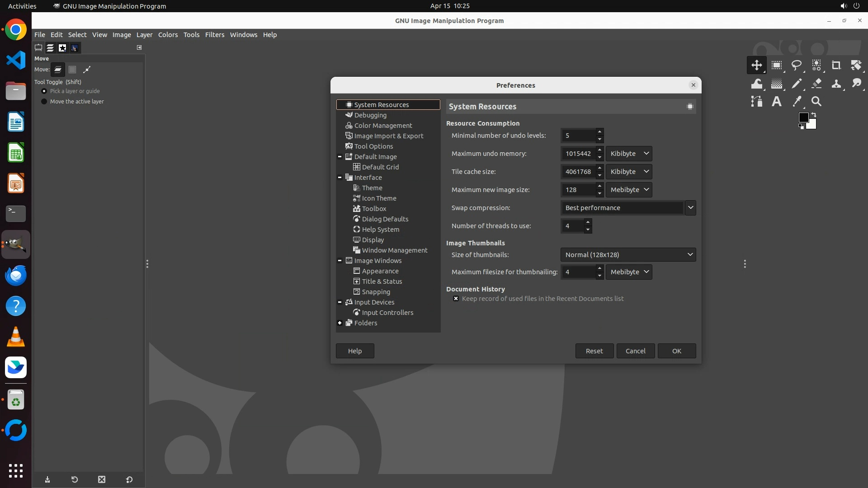Image resolution: width=868 pixels, height=488 pixels.
Task: Select Pick a layer or guide option
Action: point(44,91)
